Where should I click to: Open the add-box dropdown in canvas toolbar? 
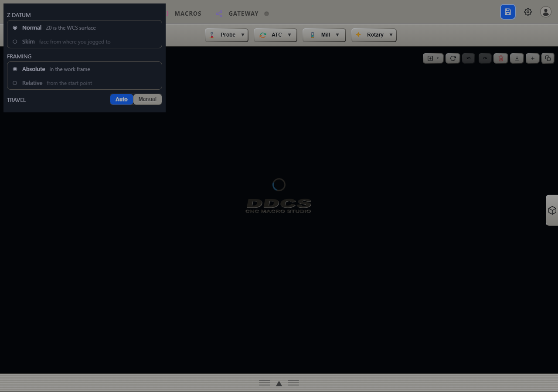point(433,58)
